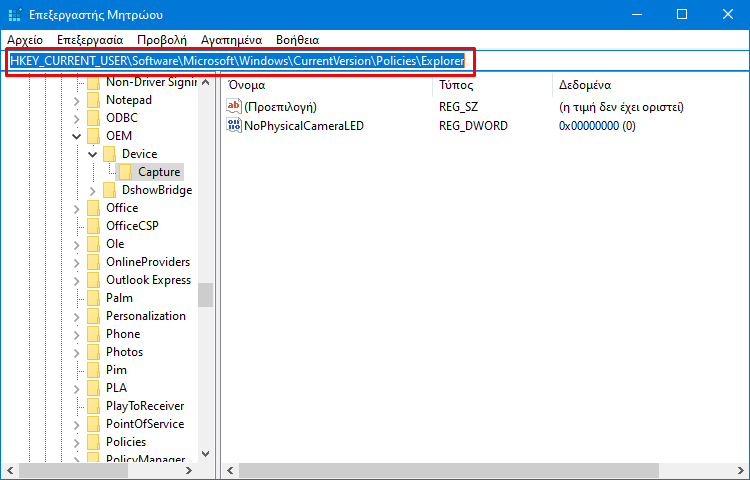Click values pane horizontal scroll left arrow

click(x=230, y=470)
